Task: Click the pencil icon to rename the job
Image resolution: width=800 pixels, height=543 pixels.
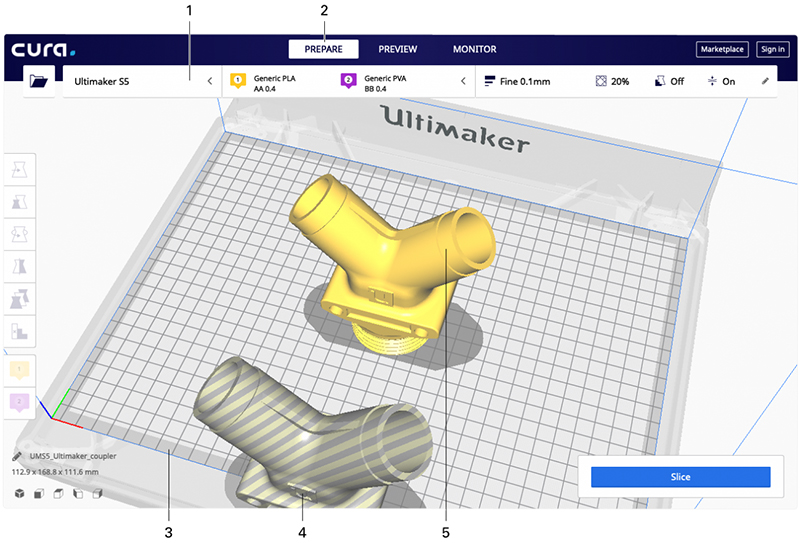Action: [x=17, y=455]
